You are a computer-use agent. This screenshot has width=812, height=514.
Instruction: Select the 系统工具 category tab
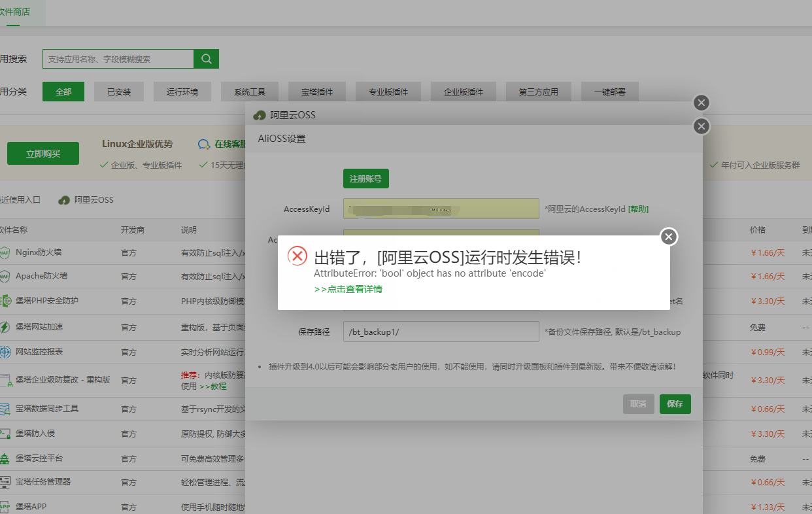tap(250, 92)
